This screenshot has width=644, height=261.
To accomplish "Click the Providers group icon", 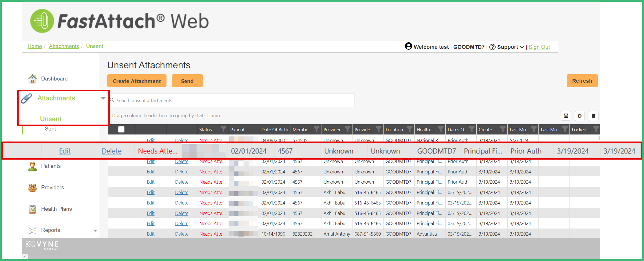I will tap(32, 188).
